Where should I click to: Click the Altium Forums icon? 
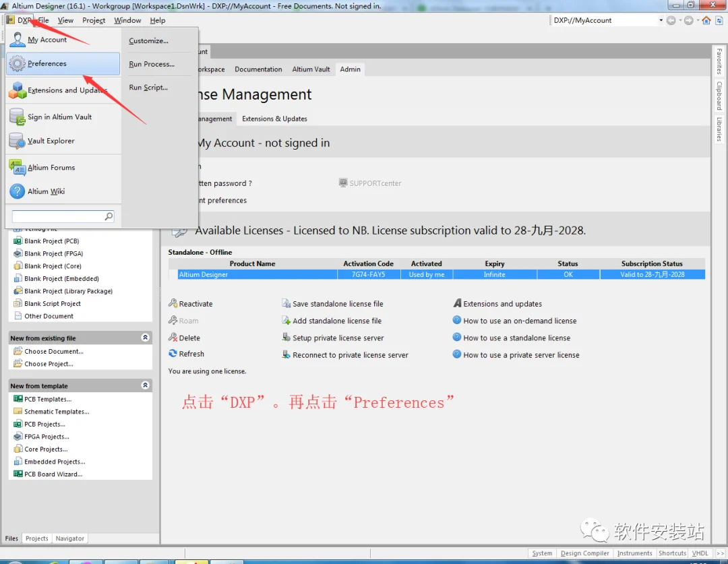tap(18, 168)
